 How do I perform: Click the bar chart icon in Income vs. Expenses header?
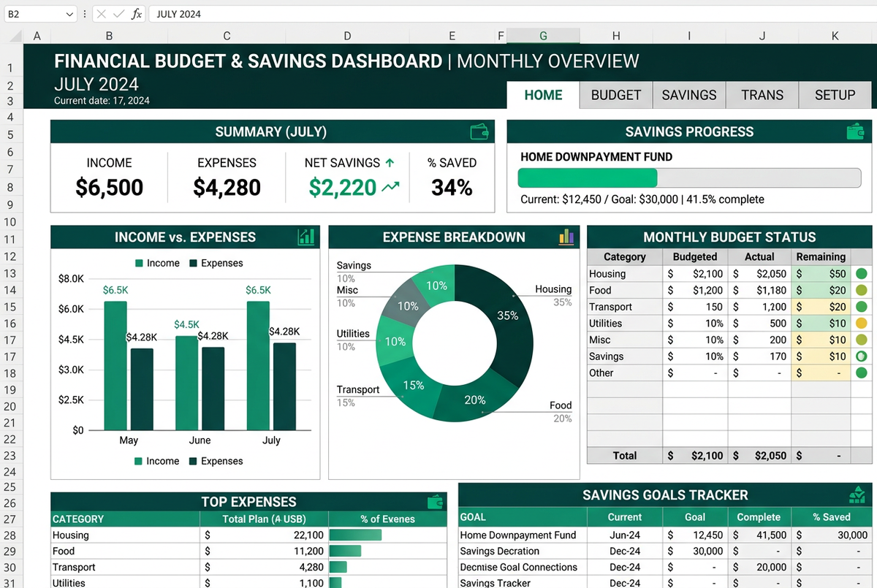306,237
